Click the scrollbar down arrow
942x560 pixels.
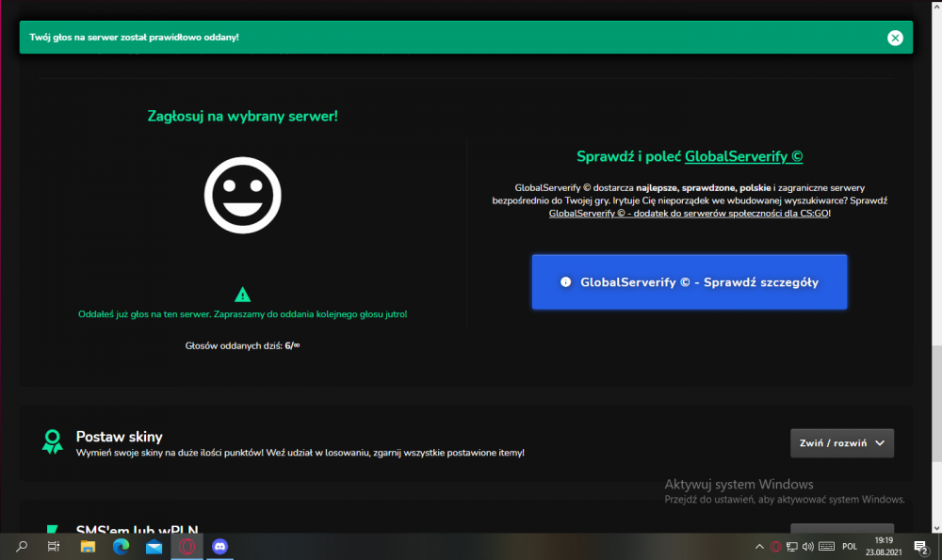[x=936, y=528]
